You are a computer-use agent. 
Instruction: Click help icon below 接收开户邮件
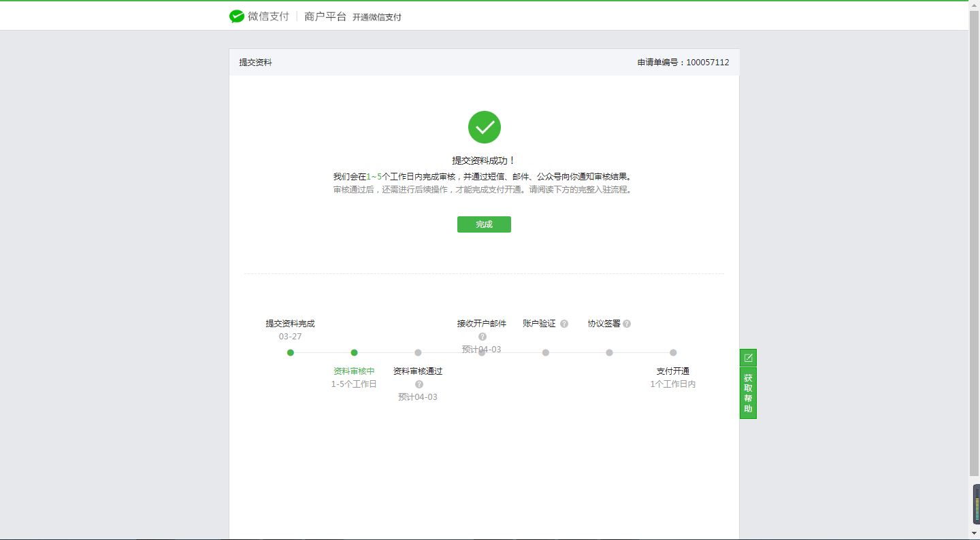(481, 336)
